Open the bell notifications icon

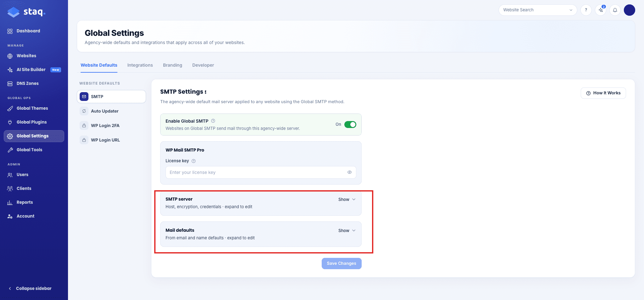[x=615, y=10]
